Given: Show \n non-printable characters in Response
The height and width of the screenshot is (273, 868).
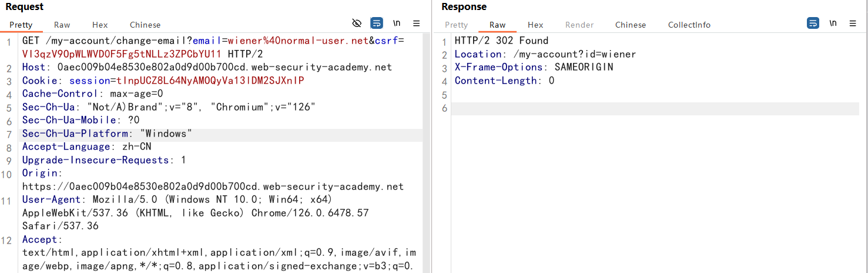Looking at the screenshot, I should click(833, 24).
